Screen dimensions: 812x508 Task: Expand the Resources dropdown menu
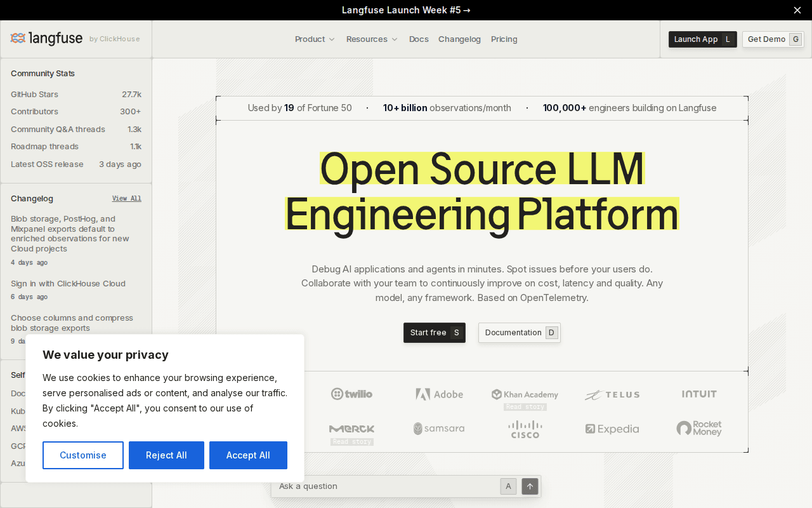[x=372, y=39]
